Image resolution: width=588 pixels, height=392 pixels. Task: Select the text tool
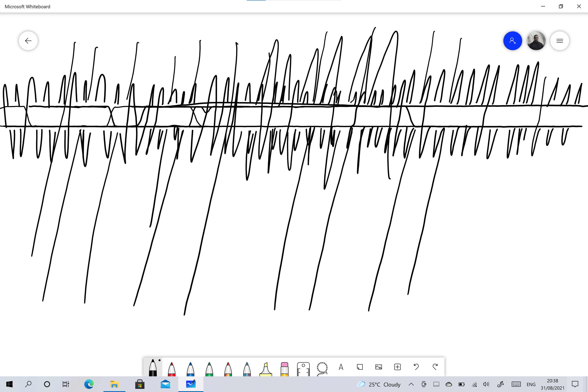(x=341, y=367)
